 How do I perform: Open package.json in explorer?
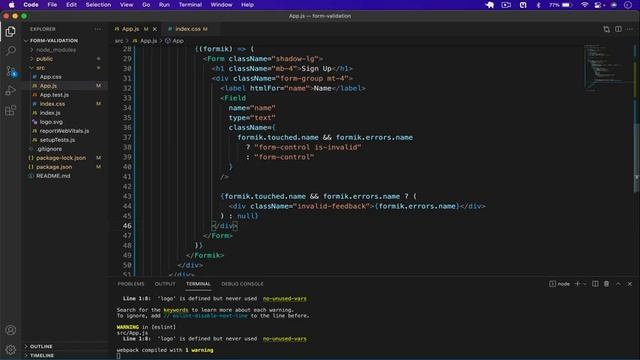pyautogui.click(x=54, y=167)
